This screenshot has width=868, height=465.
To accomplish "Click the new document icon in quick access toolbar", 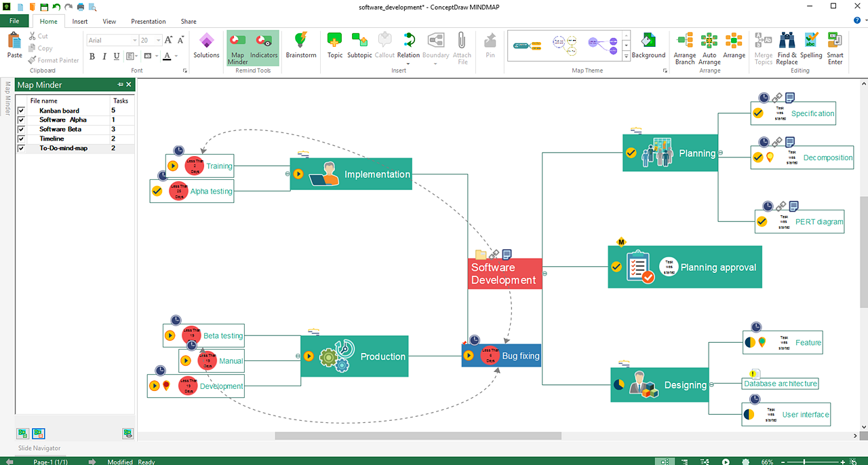I will (x=20, y=7).
